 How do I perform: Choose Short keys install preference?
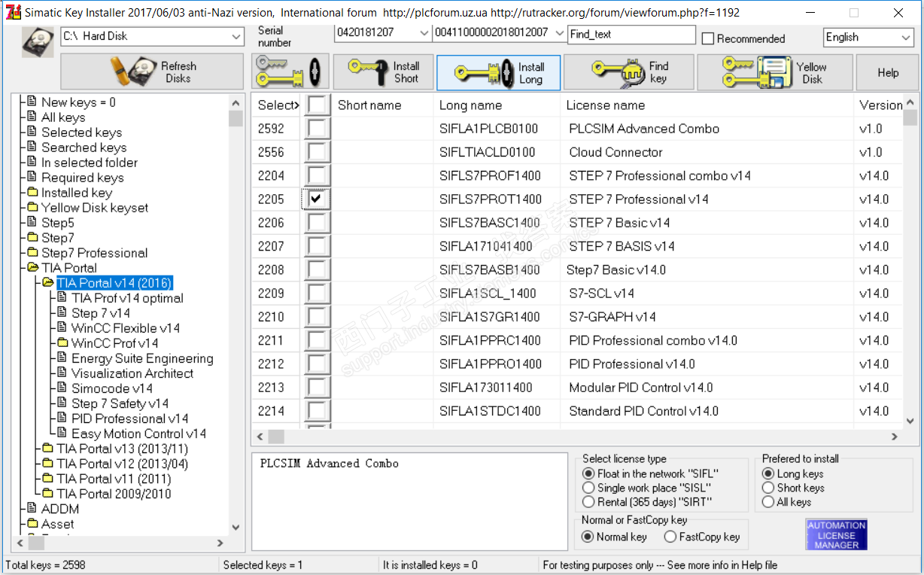pyautogui.click(x=768, y=488)
